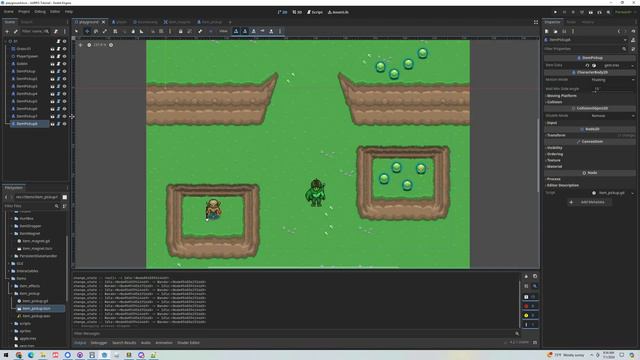Zoom in the 2D viewport
Screen dimensions: 640x360
pyautogui.click(x=111, y=45)
